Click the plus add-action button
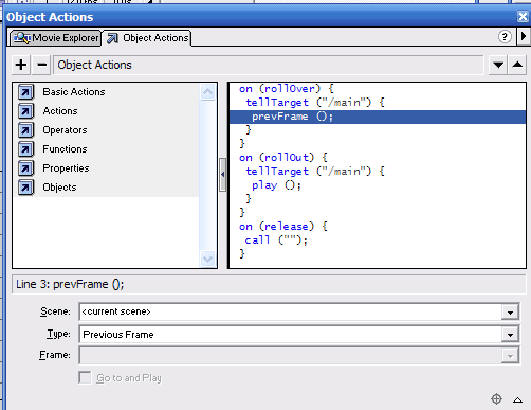This screenshot has height=410, width=531. tap(21, 65)
